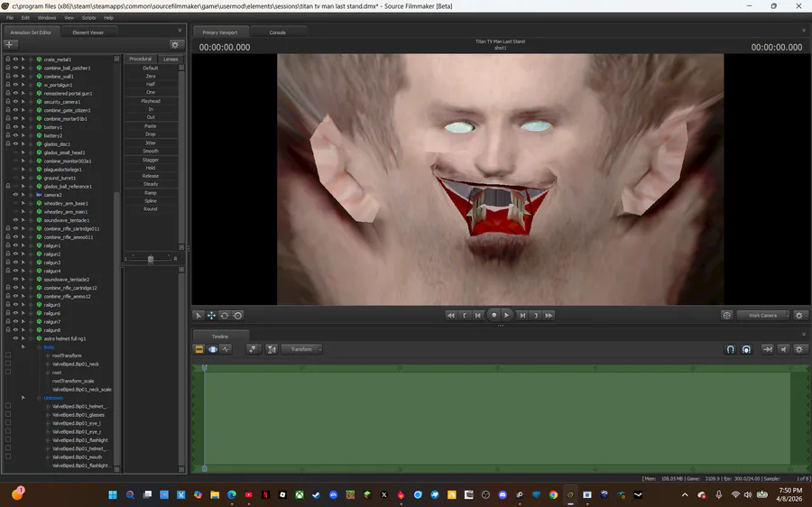Select the arrow selection tool below the viewport
812x507 pixels.
click(x=198, y=316)
